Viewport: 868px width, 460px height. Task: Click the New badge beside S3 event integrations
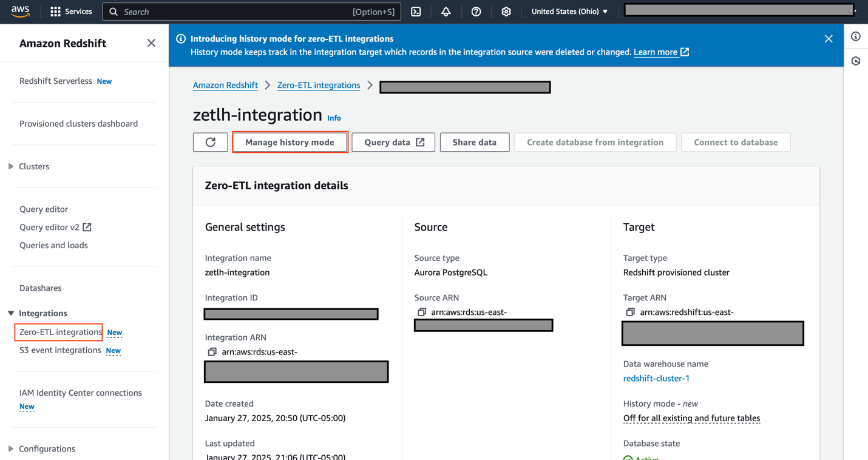click(x=114, y=351)
